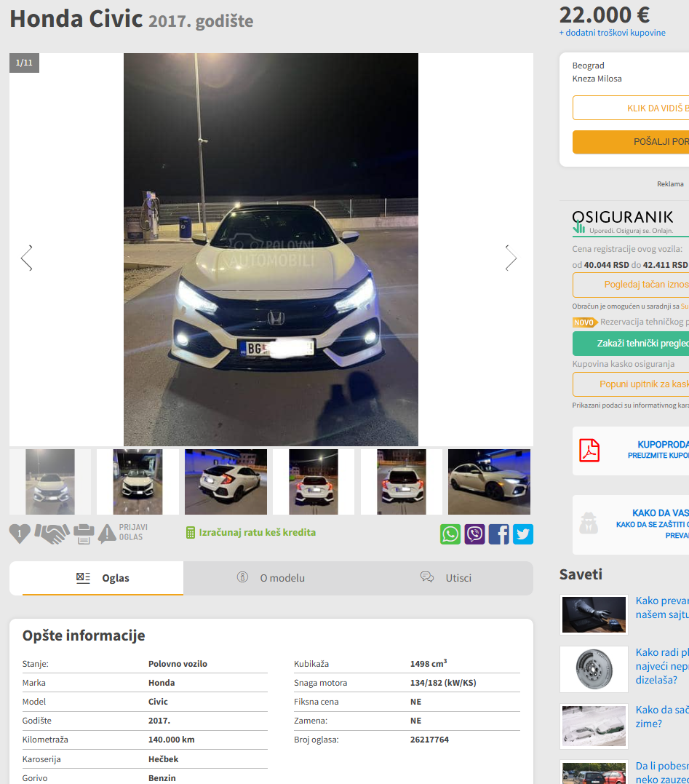Click dodatni troškovi kupovine link
This screenshot has width=689, height=784.
coord(612,33)
